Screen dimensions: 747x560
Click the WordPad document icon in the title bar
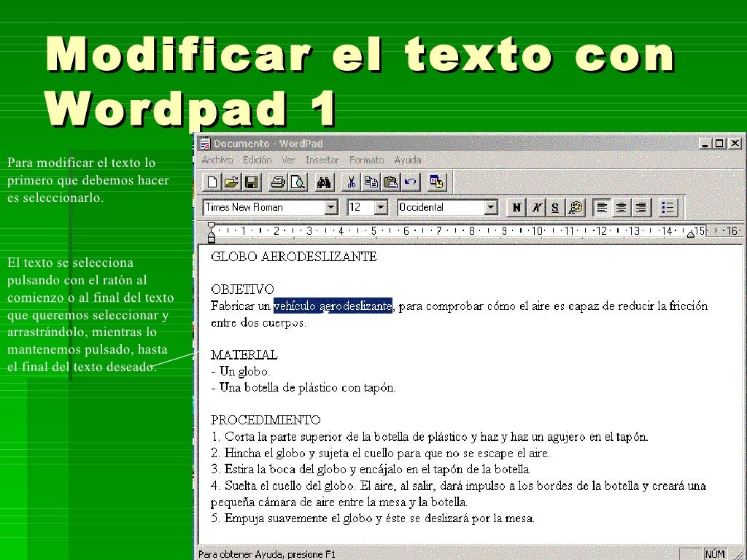pos(205,144)
